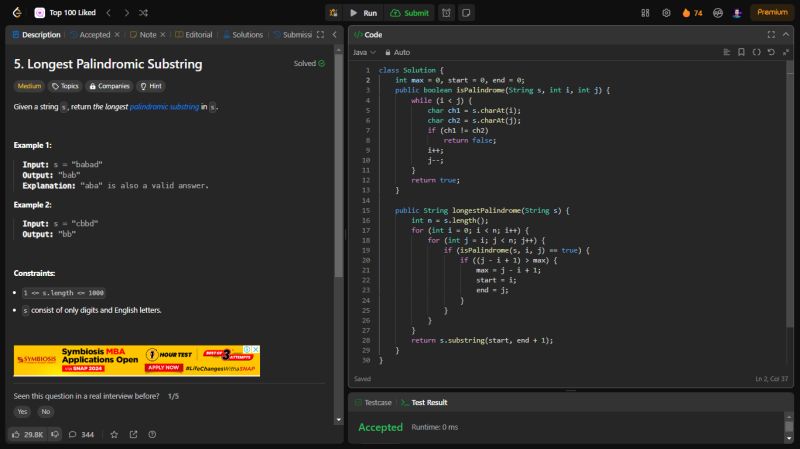800x449 pixels.
Task: Go to the previous problem arrow
Action: click(109, 13)
